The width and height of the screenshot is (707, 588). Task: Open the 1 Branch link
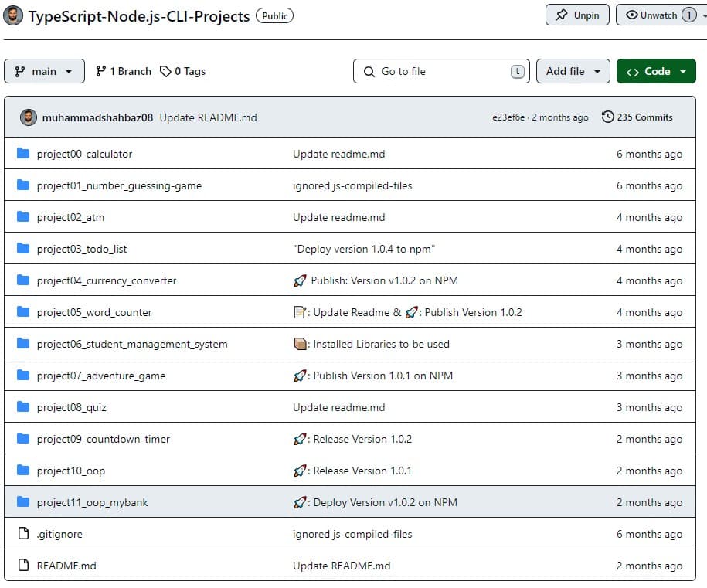[x=124, y=71]
